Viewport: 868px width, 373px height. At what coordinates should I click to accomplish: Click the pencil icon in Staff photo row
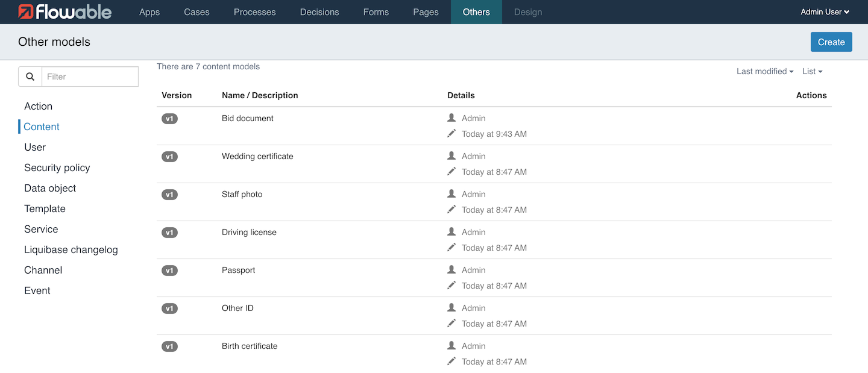(x=451, y=210)
